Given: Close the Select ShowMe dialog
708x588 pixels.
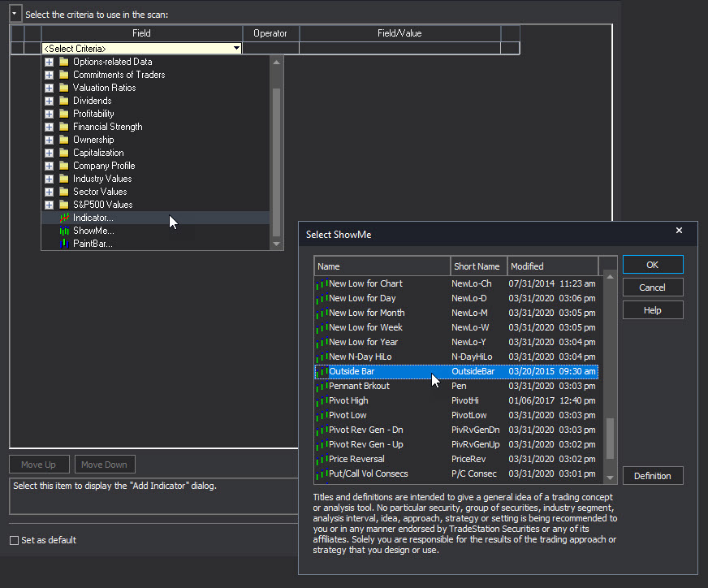Looking at the screenshot, I should click(679, 231).
